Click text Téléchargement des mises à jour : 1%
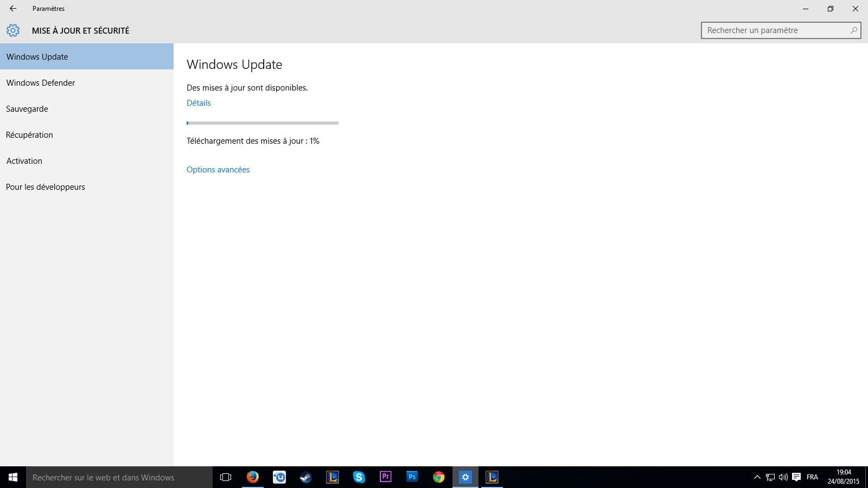The width and height of the screenshot is (868, 488). (253, 141)
